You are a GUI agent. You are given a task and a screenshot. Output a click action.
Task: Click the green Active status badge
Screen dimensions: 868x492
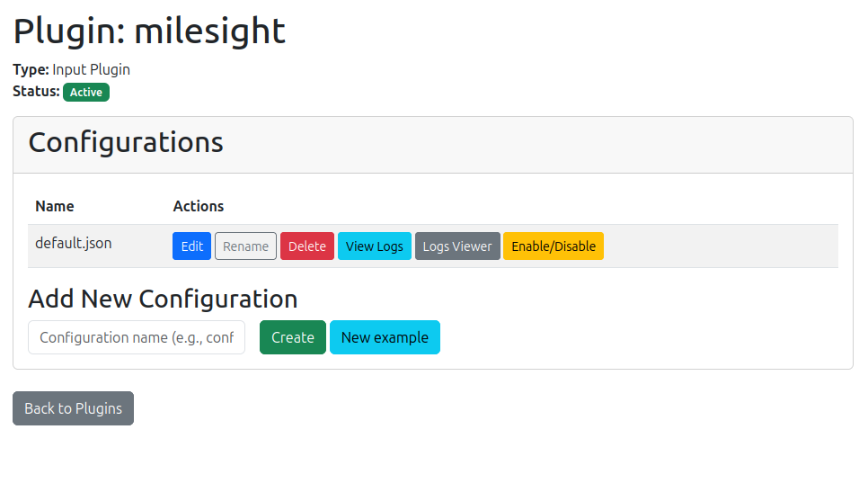tap(86, 92)
